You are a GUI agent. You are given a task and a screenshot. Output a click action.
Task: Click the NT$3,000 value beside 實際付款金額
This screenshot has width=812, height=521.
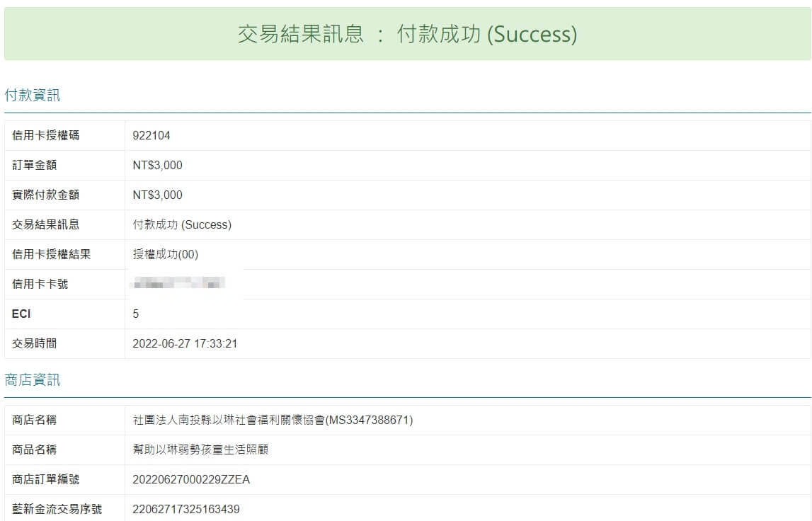pos(157,195)
